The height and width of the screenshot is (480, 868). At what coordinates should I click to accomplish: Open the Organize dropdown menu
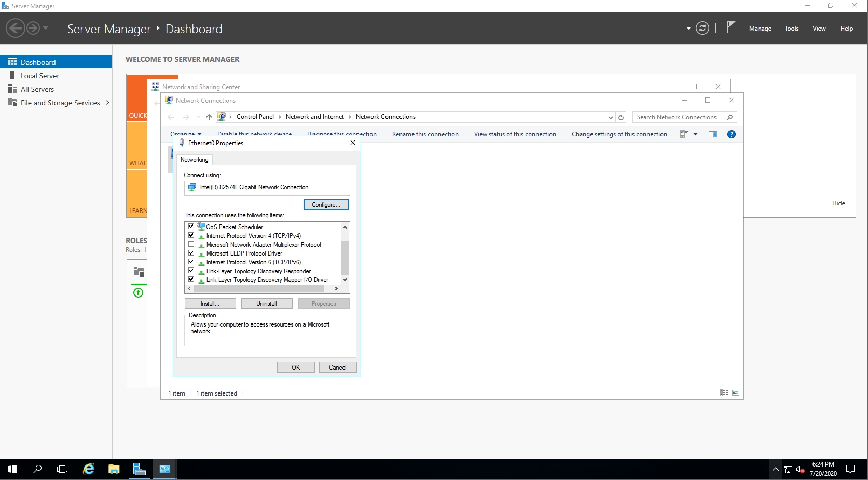[186, 134]
